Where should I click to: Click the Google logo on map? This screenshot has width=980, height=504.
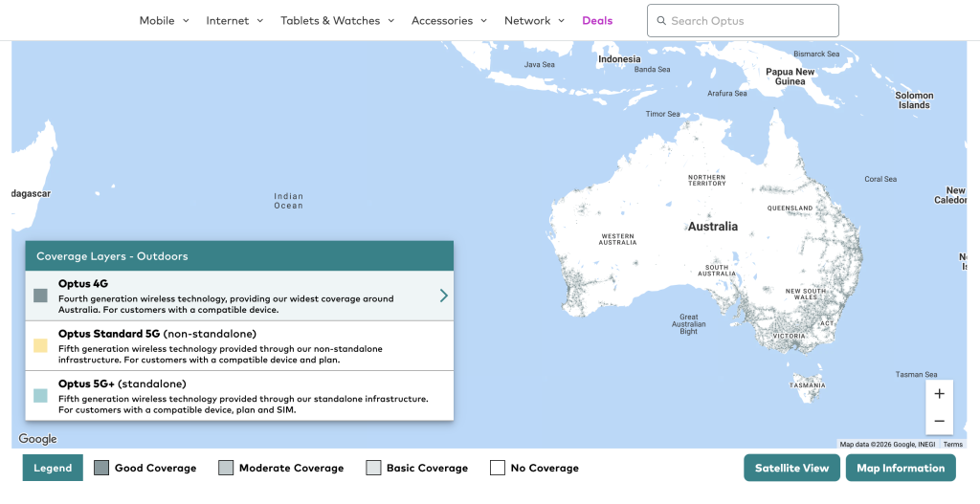pyautogui.click(x=37, y=439)
